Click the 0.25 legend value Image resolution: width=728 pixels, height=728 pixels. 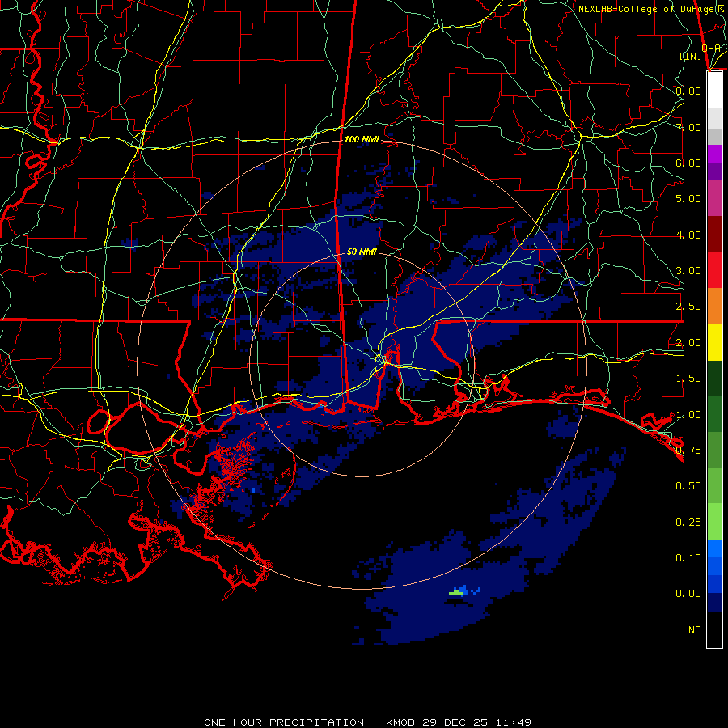(x=688, y=523)
